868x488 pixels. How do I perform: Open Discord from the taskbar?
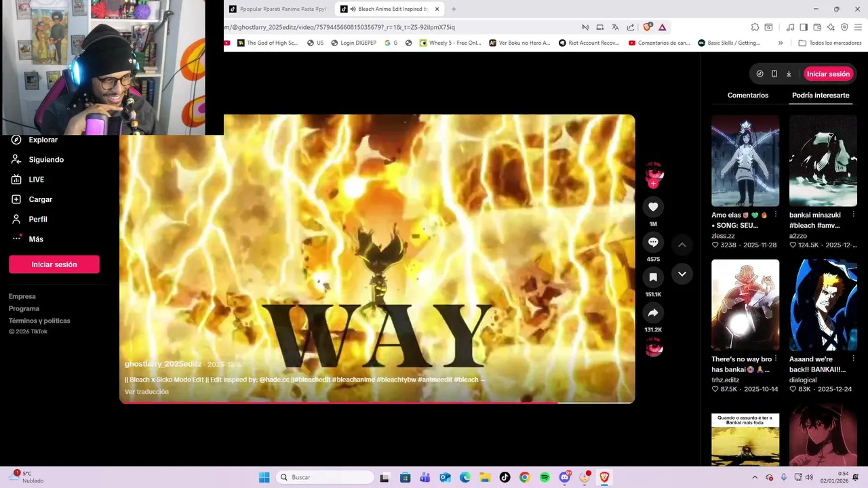click(x=565, y=477)
